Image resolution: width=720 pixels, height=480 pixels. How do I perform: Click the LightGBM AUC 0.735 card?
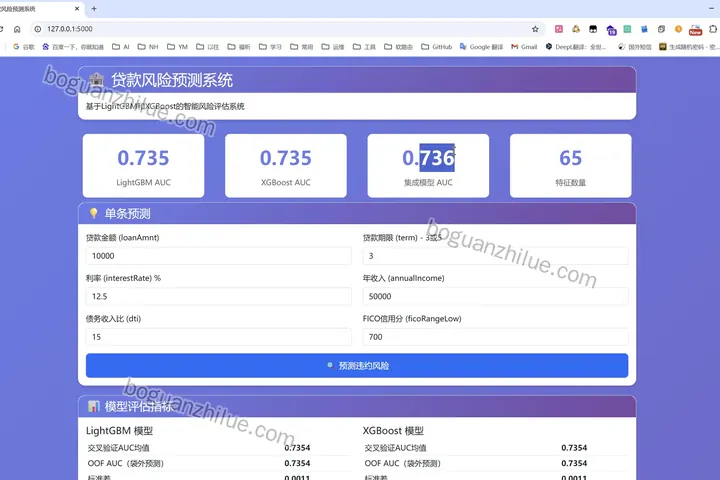[143, 166]
